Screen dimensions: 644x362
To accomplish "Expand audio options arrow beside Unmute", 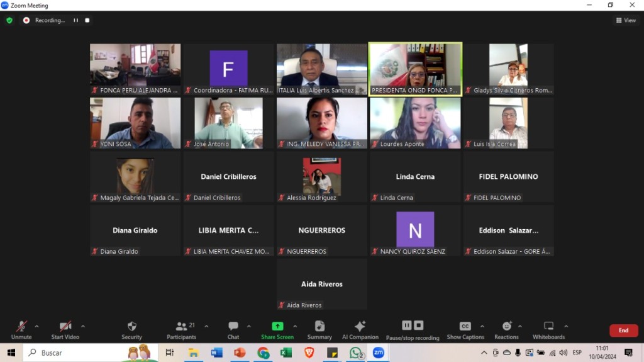I will point(36,326).
